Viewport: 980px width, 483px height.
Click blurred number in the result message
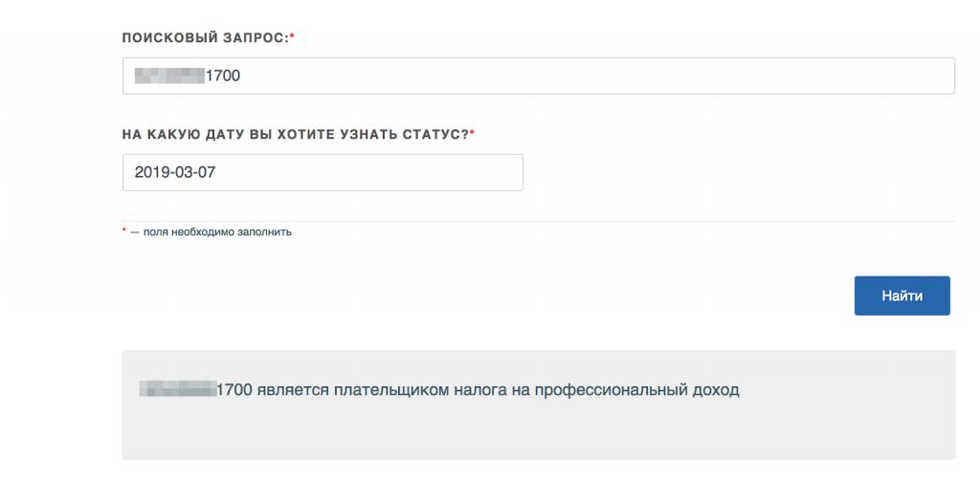pyautogui.click(x=178, y=390)
